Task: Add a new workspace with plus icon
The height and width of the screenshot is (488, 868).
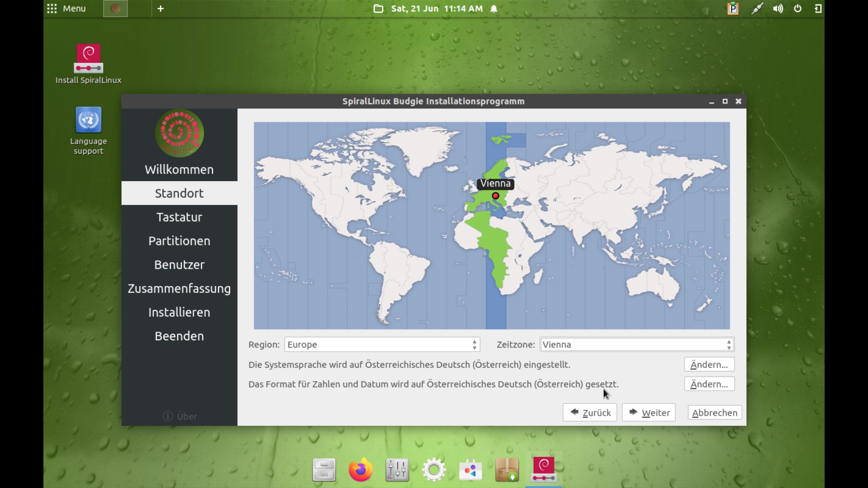Action: tap(160, 8)
